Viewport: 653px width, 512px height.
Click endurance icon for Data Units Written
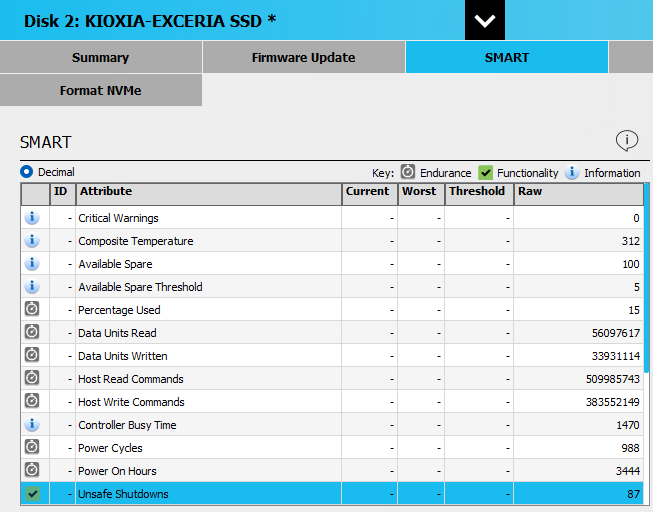click(x=32, y=355)
